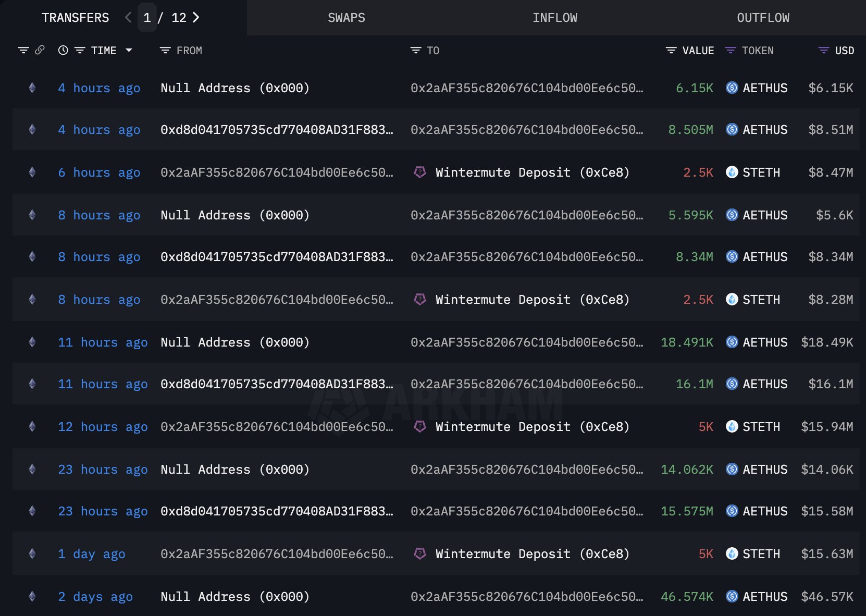
Task: Open the 12 hours ago transaction link
Action: (103, 427)
